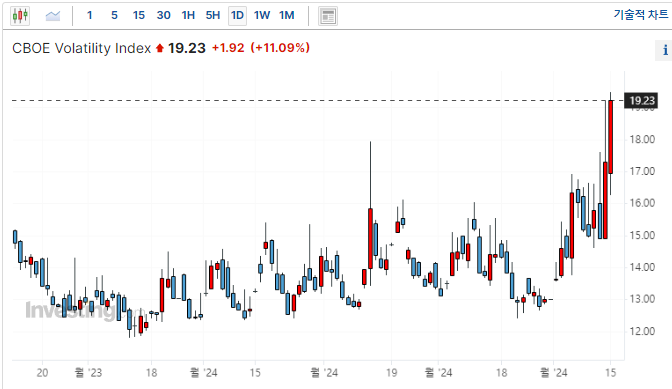Screen dimensions: 672x389
Task: Select the 1 minute interval
Action: (90, 15)
